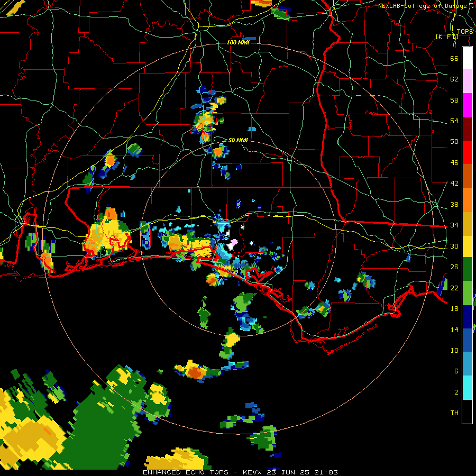This screenshot has width=476, height=476.
Task: Click the 2 legend value
Action: 456,392
